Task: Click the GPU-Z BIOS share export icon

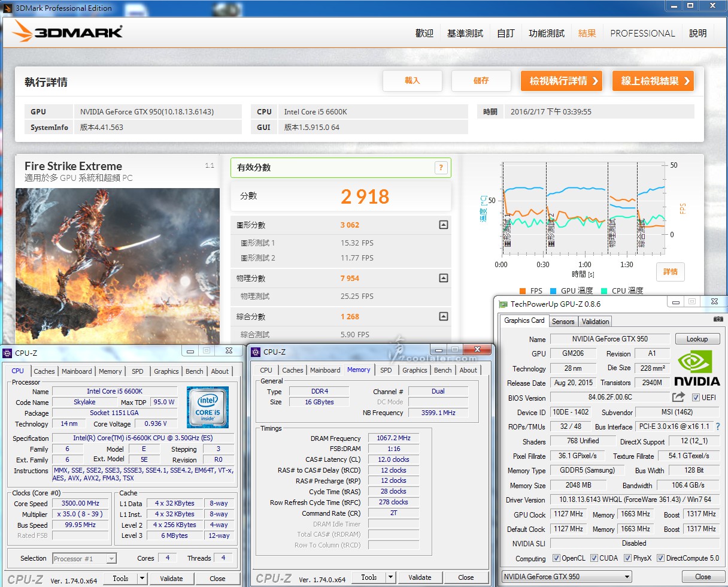Action: coord(678,397)
